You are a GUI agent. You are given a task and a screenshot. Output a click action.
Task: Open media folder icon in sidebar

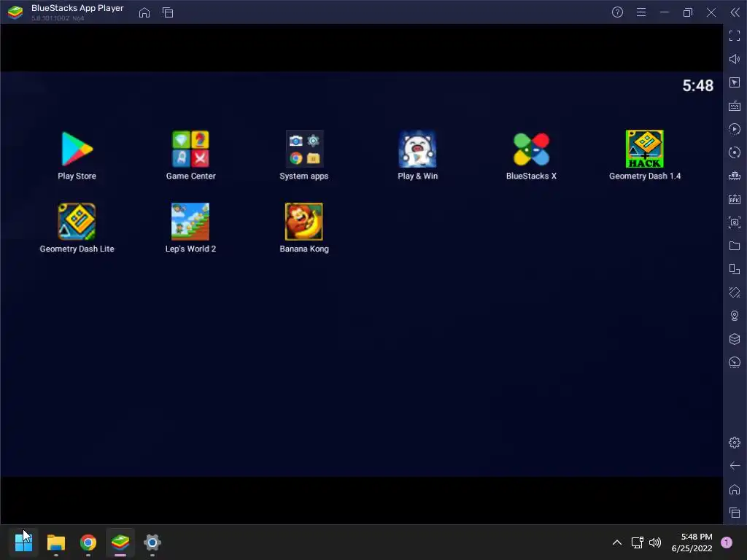click(x=735, y=246)
